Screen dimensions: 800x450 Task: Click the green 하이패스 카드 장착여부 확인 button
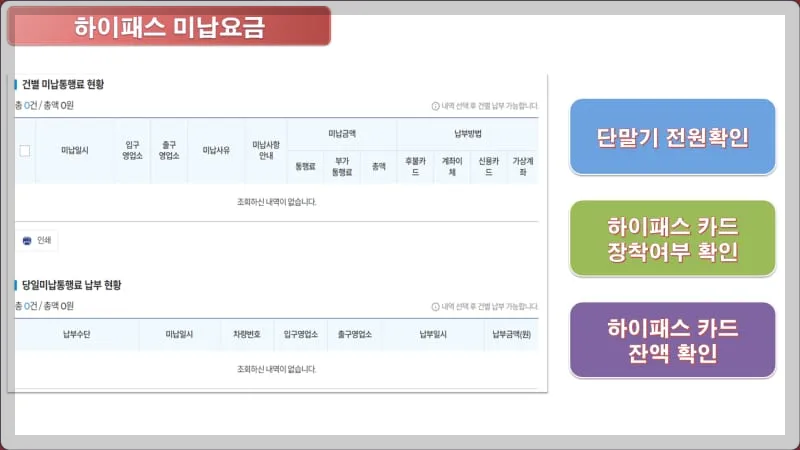pyautogui.click(x=672, y=238)
